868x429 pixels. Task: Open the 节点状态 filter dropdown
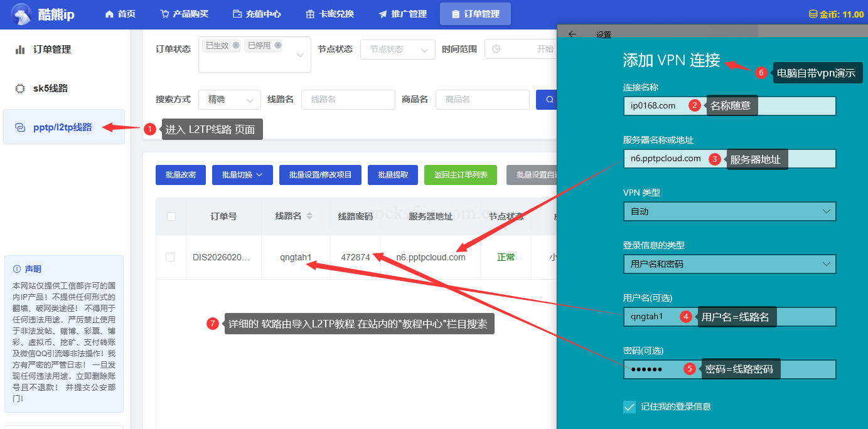tap(397, 50)
